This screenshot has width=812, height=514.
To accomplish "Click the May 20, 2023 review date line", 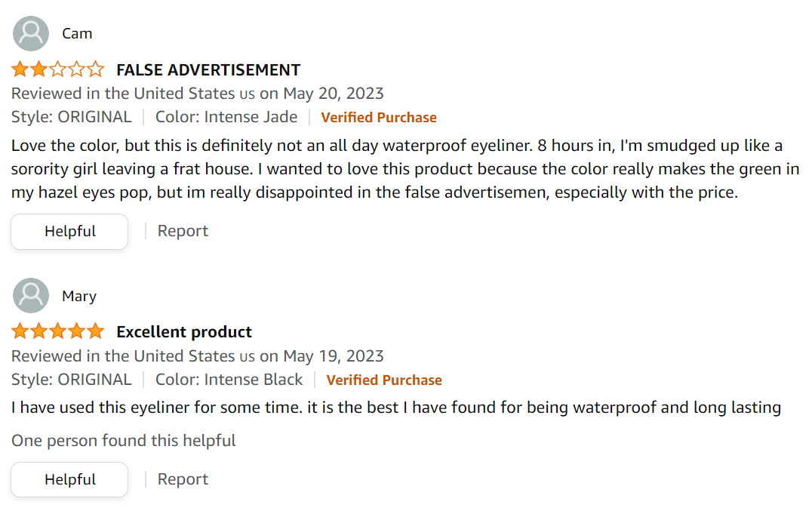I will [198, 94].
